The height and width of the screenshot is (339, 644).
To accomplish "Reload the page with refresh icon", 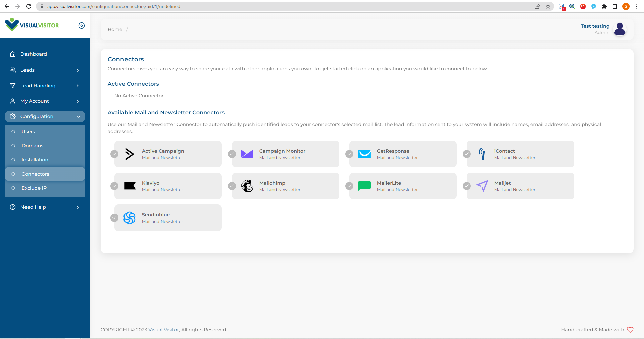I will point(29,6).
